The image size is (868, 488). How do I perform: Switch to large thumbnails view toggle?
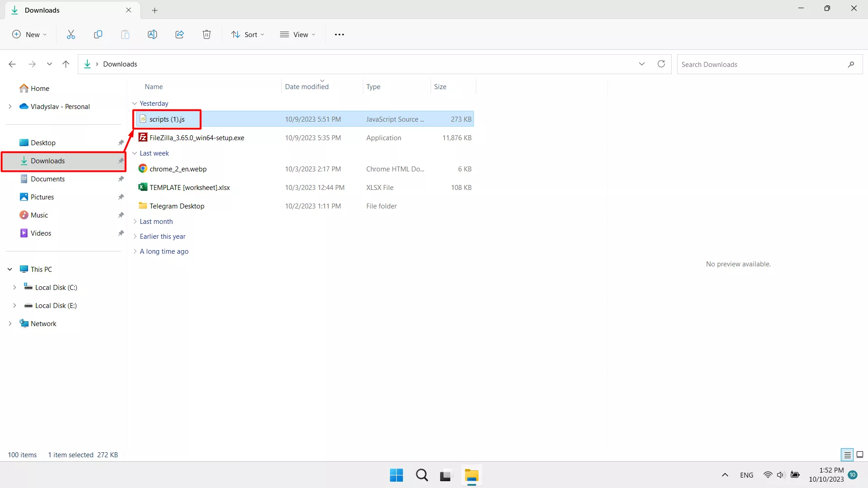pos(860,455)
